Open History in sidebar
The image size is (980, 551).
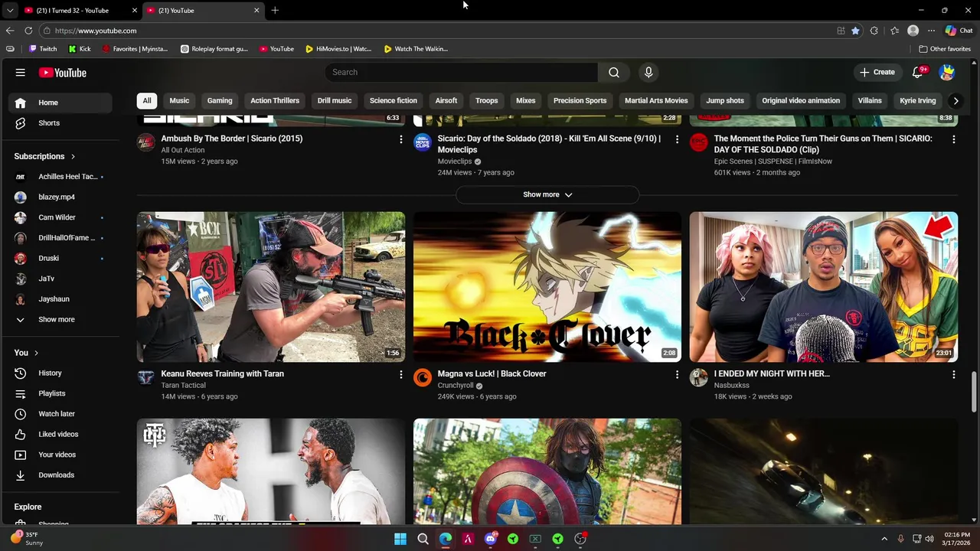(x=61, y=373)
